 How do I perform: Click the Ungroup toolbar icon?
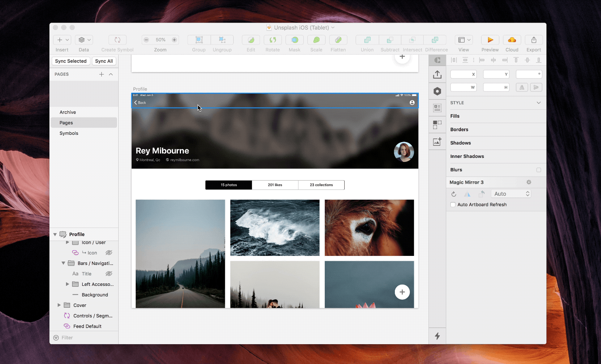point(222,40)
